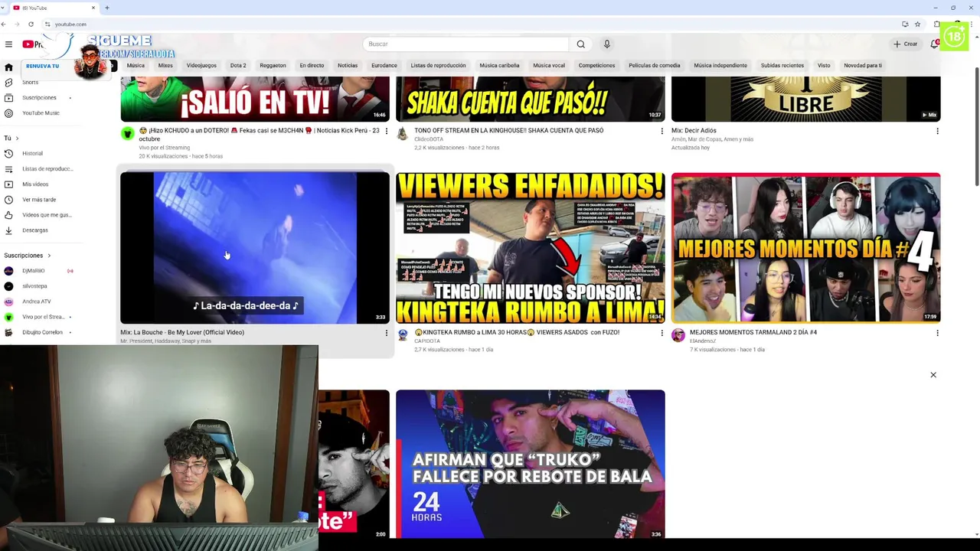Play the Mejores Momentos Día #4 thumbnail
This screenshot has height=551, width=980.
pos(805,248)
